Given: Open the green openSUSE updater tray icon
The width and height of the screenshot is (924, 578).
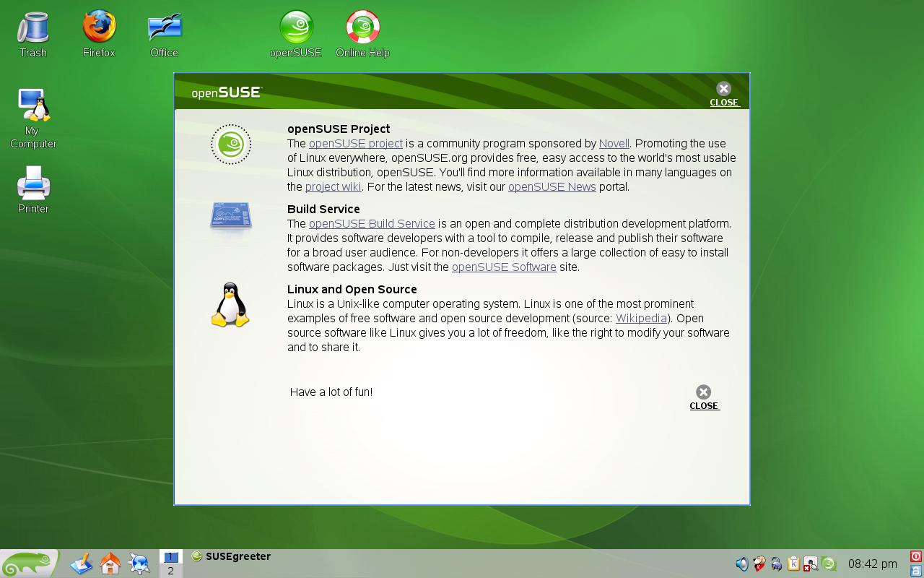Looking at the screenshot, I should click(828, 564).
